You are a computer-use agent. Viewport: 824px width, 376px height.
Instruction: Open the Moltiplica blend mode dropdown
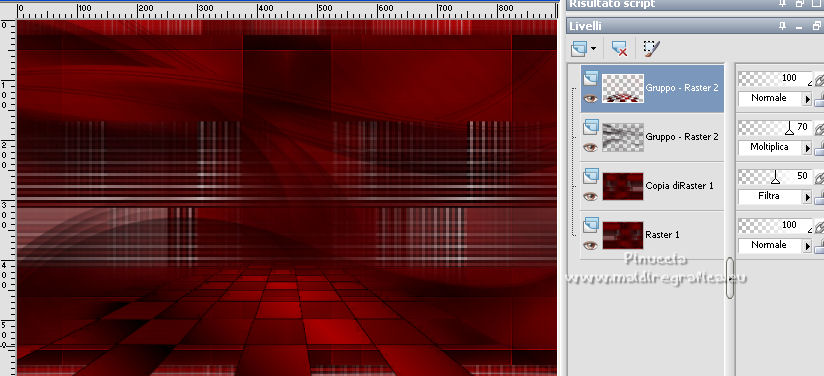tap(808, 148)
